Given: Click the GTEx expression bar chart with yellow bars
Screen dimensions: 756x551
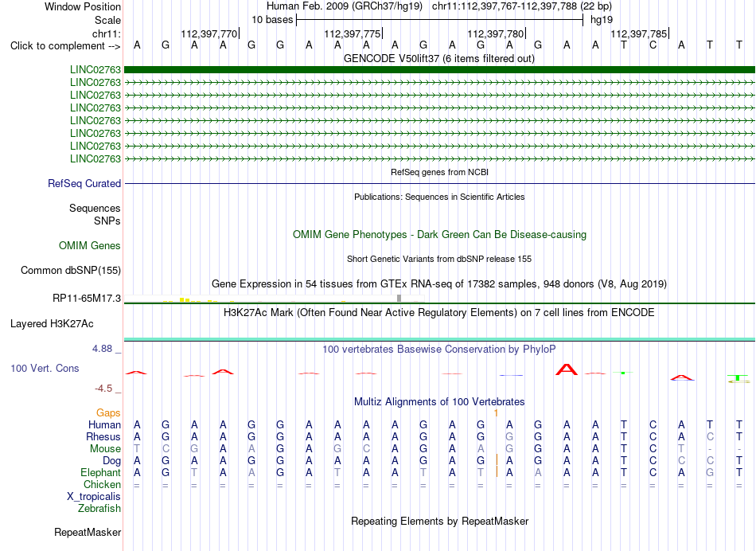Looking at the screenshot, I should (x=275, y=299).
